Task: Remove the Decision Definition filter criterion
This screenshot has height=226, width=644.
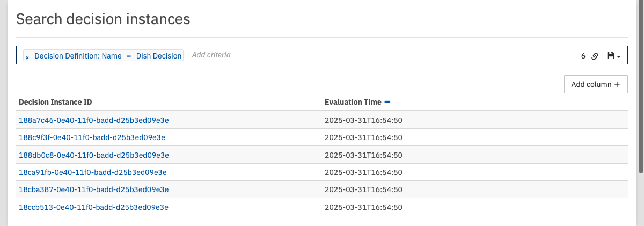Action: click(x=27, y=56)
